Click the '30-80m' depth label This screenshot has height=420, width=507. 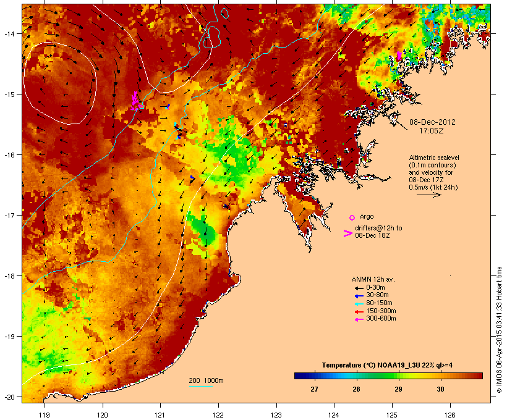click(x=377, y=295)
